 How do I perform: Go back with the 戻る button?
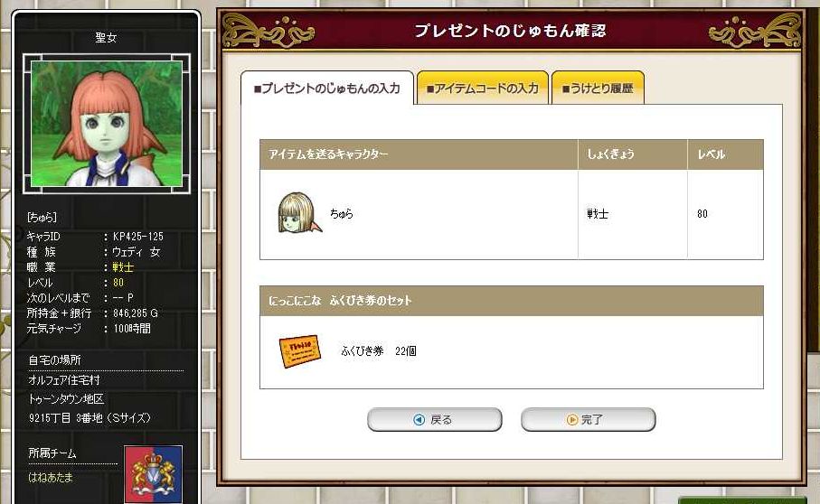click(435, 419)
